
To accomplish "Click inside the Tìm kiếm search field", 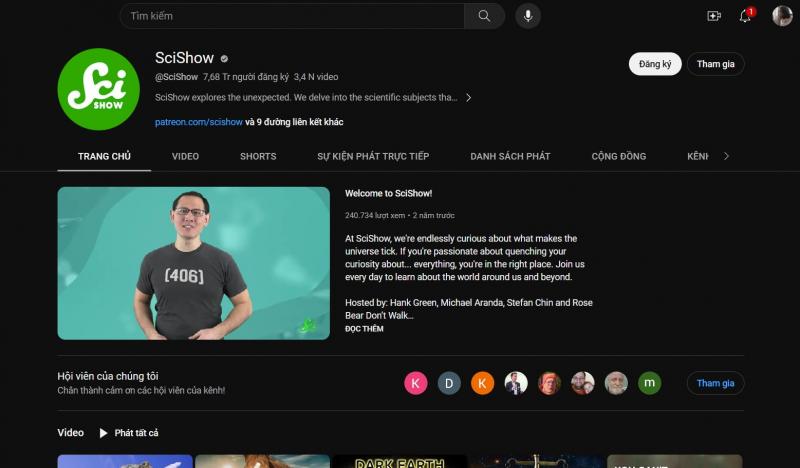I will (292, 16).
